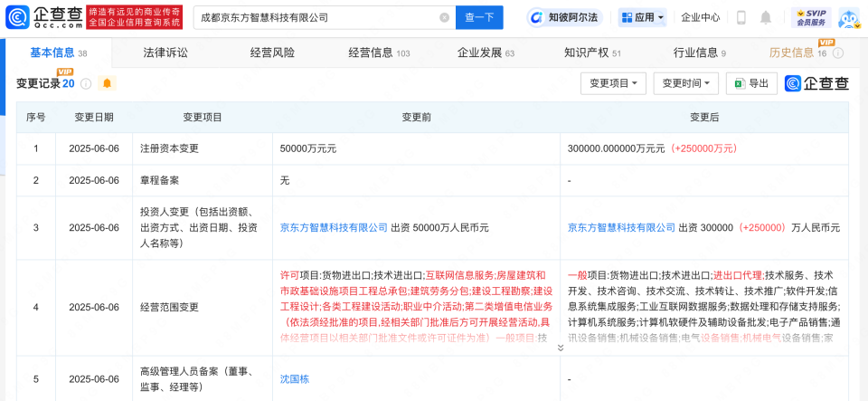868x401 pixels.
Task: Show the info tooltip next to 历史信息
Action: pyautogui.click(x=838, y=53)
